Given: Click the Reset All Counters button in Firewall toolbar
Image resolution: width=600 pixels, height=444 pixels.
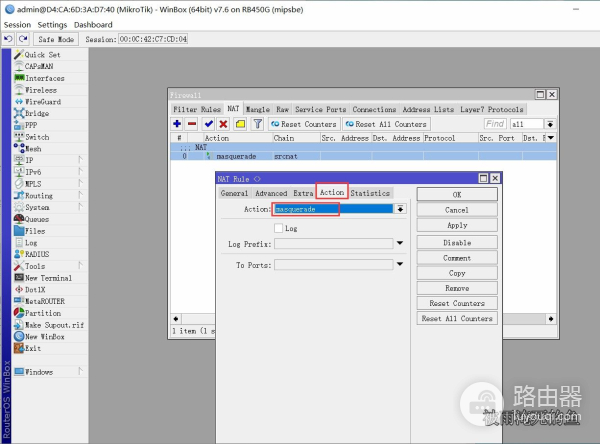Looking at the screenshot, I should 386,124.
